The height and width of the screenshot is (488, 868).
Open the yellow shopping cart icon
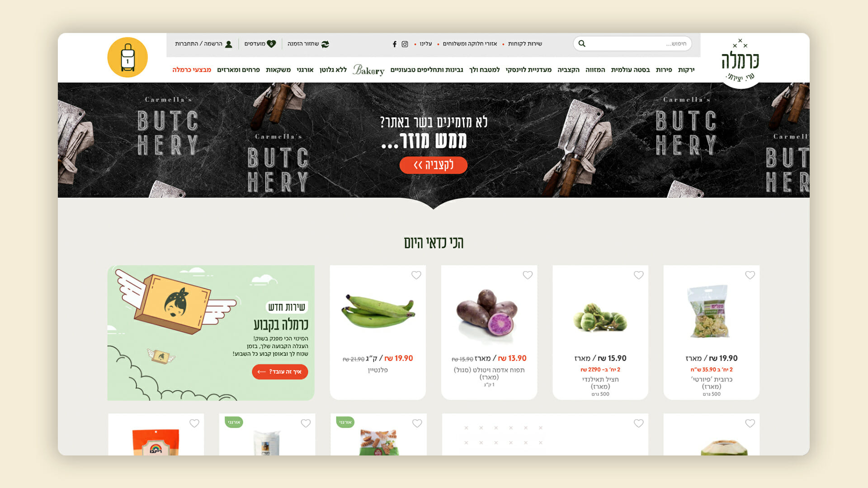click(x=127, y=57)
